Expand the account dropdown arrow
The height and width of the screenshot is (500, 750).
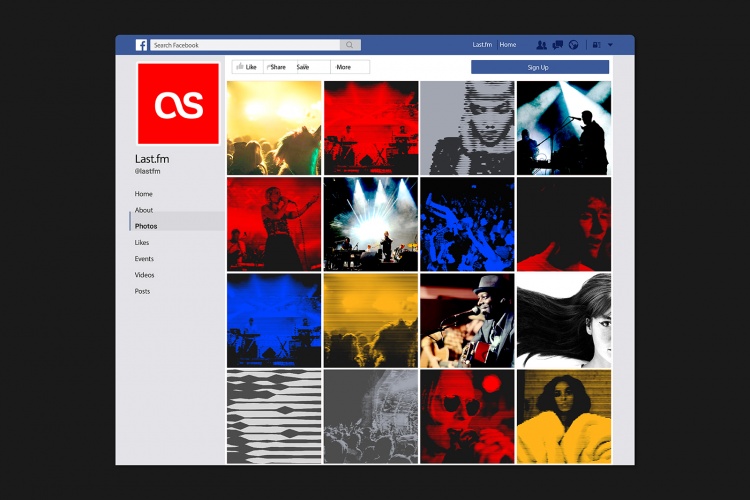pyautogui.click(x=611, y=45)
